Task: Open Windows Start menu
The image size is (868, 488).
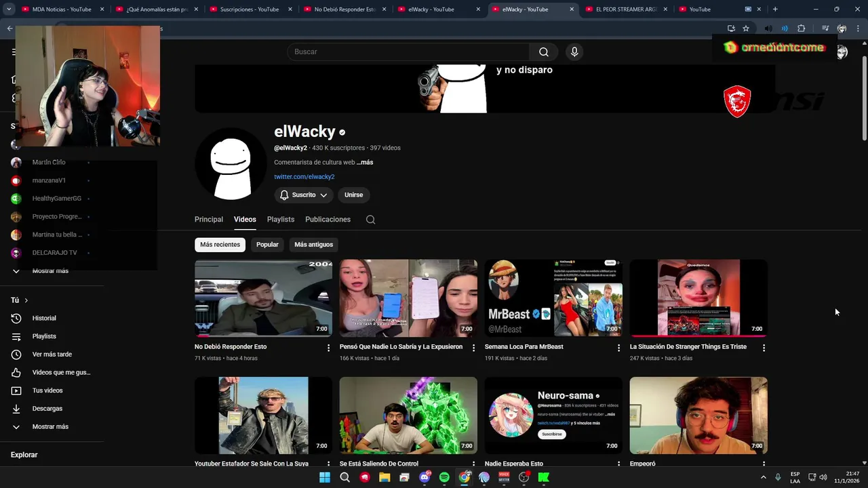Action: coord(325,477)
